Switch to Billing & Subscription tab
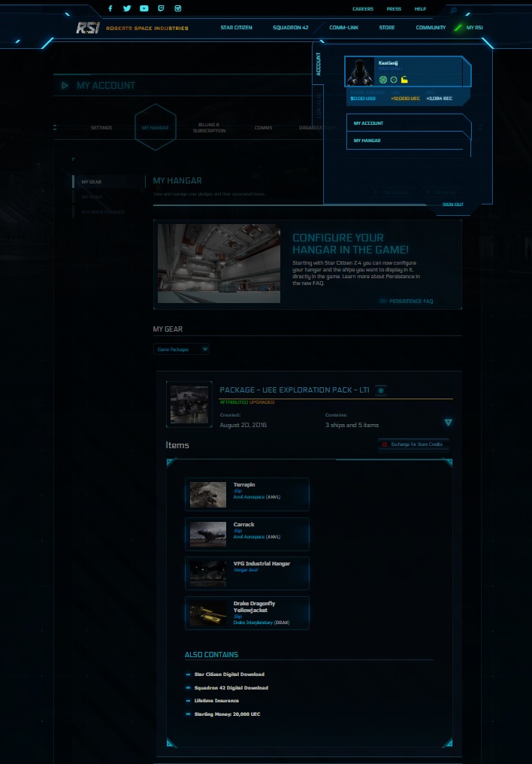 tap(210, 128)
